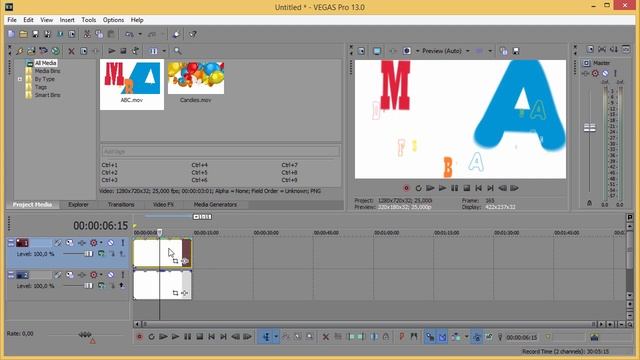
Task: Open Preview (Auto) quality dropdown
Action: (468, 51)
